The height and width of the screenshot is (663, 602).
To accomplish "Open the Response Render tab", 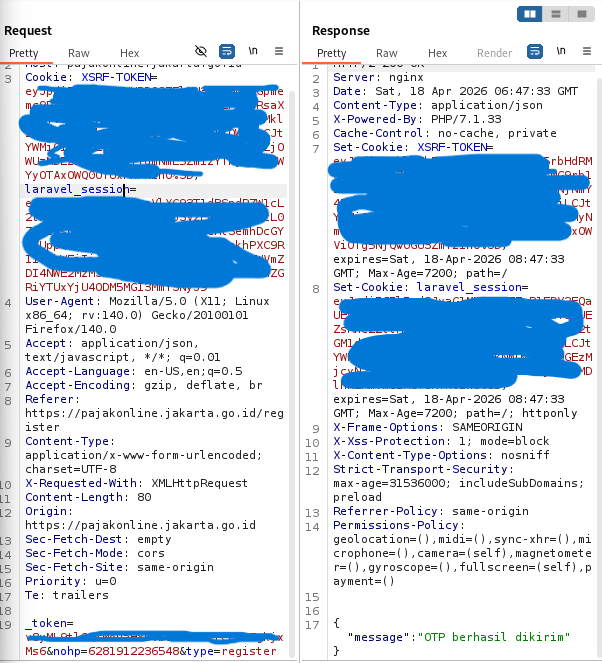I will (494, 53).
